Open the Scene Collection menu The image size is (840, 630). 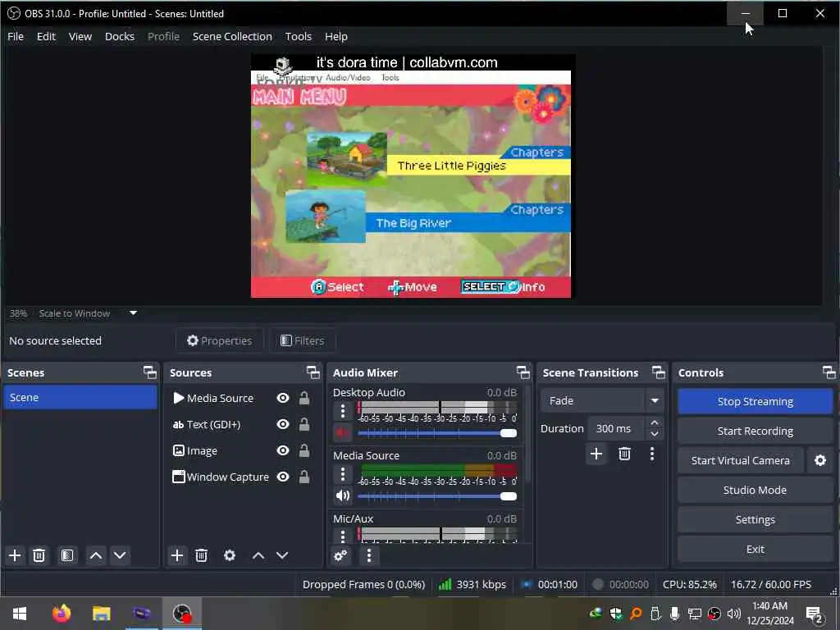pos(232,36)
